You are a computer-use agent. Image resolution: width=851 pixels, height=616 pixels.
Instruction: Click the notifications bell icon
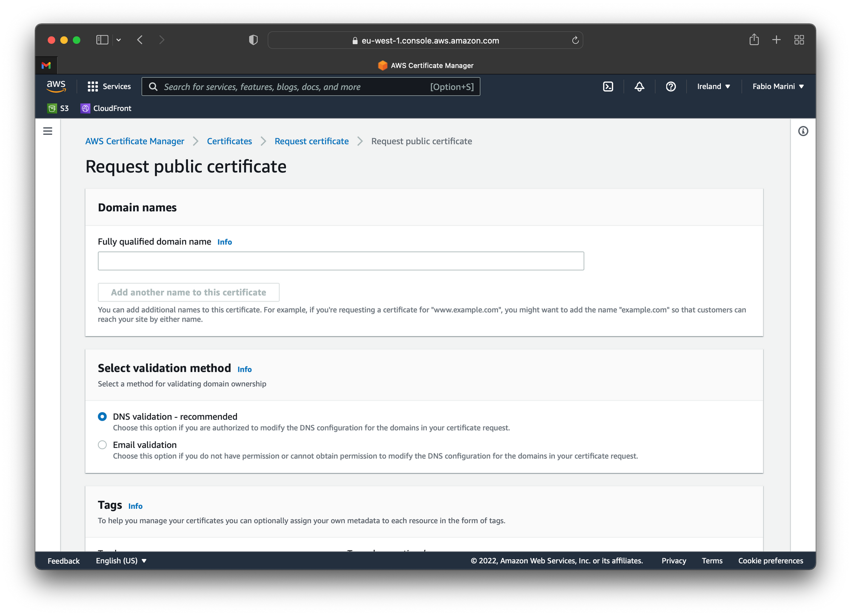coord(638,86)
